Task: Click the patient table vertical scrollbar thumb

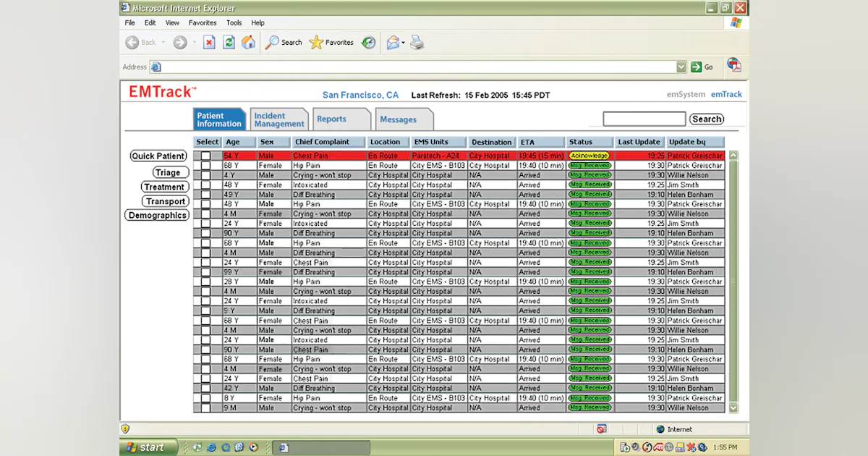Action: (x=733, y=281)
